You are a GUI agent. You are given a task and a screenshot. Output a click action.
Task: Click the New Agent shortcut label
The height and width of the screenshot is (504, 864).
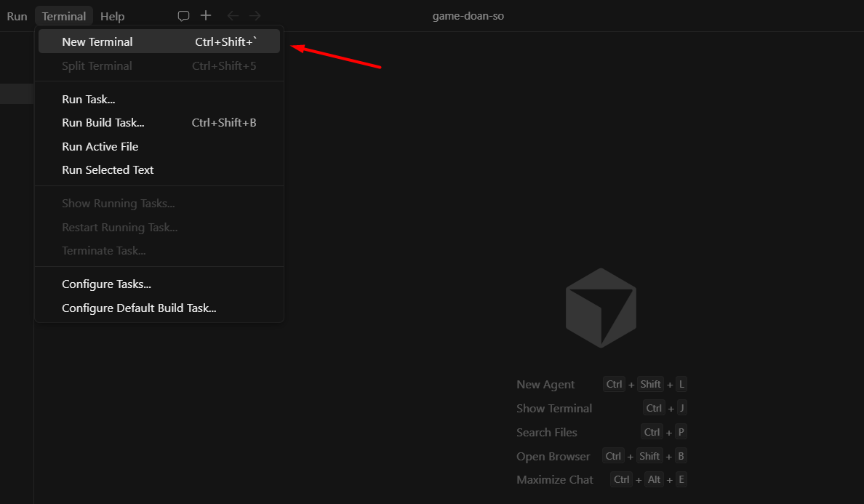545,385
